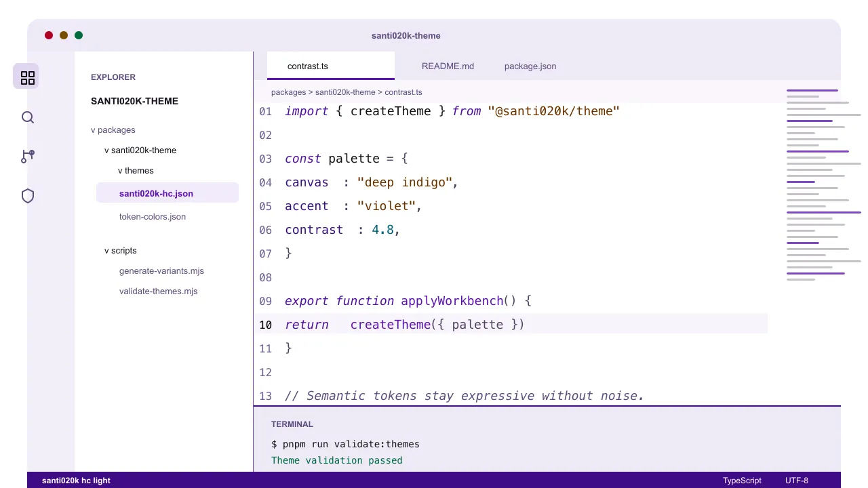
Task: Click the UTF-8 encoding in status bar
Action: 797,481
